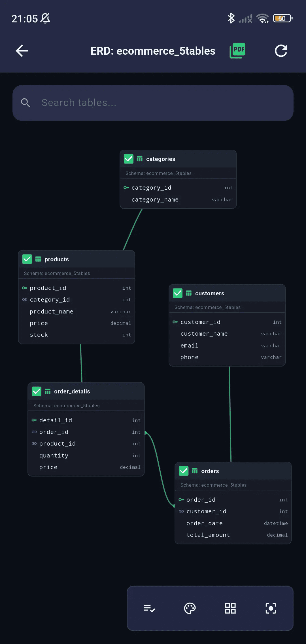Open the select-tables checklist icon
Image resolution: width=306 pixels, height=644 pixels.
(x=149, y=608)
